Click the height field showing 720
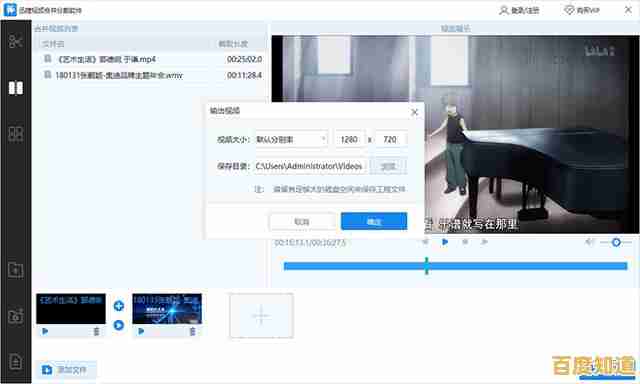640x384 pixels. (390, 140)
